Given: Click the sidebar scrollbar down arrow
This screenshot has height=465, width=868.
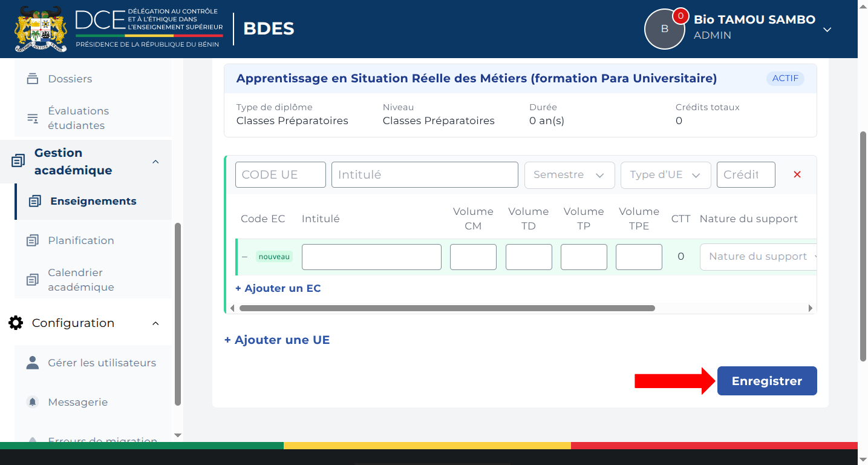Looking at the screenshot, I should 178,435.
